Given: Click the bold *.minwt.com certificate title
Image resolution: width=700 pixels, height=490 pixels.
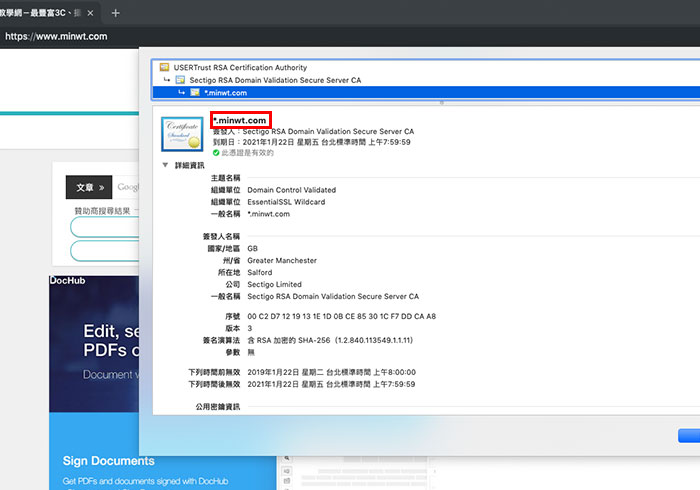Looking at the screenshot, I should pyautogui.click(x=240, y=120).
